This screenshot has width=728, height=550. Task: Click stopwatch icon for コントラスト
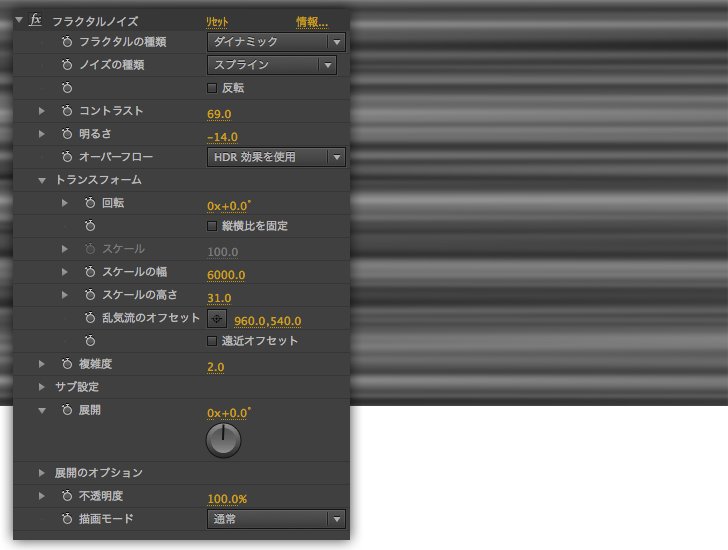point(67,111)
